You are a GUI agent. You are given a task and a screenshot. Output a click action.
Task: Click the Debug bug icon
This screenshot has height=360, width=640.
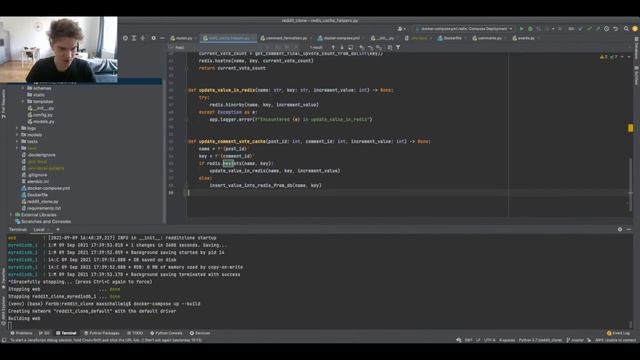(530, 29)
